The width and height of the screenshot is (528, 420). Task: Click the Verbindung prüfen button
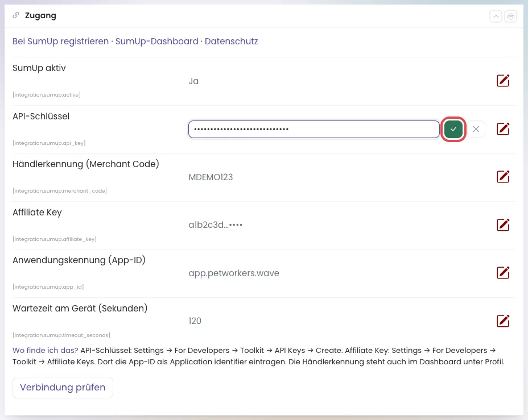[x=63, y=388]
